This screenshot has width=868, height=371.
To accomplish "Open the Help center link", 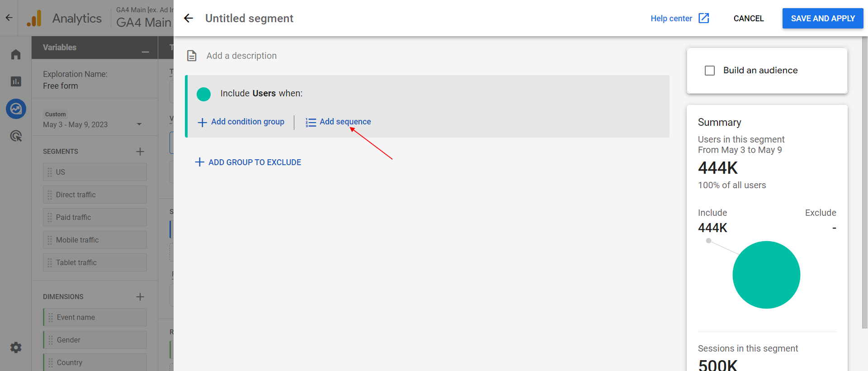I will pos(671,19).
